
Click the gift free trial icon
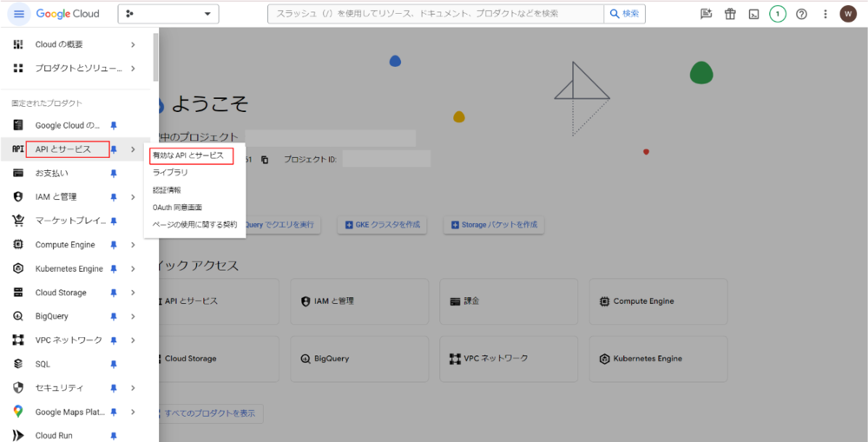pos(730,15)
